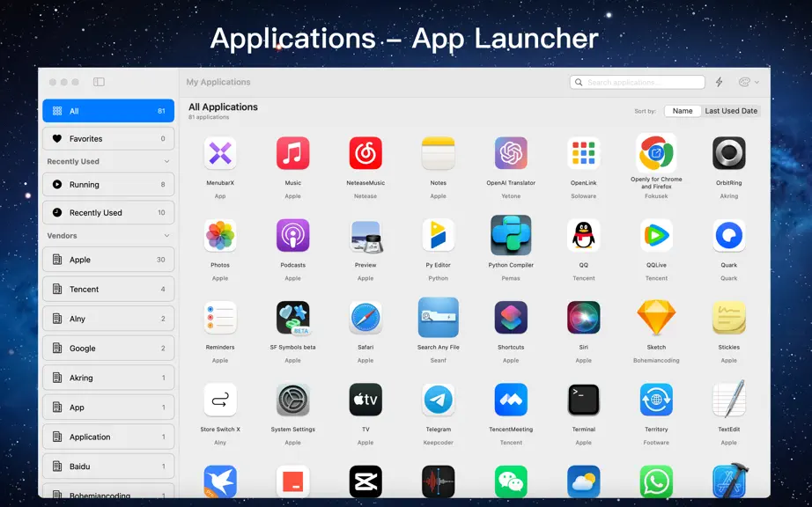The width and height of the screenshot is (812, 507).
Task: Open the Apple TV app icon
Action: point(365,400)
